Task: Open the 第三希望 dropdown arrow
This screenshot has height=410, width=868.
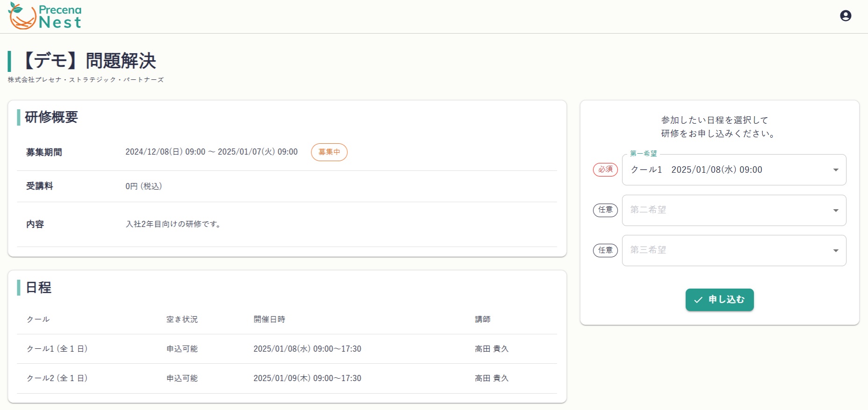Action: [x=836, y=251]
